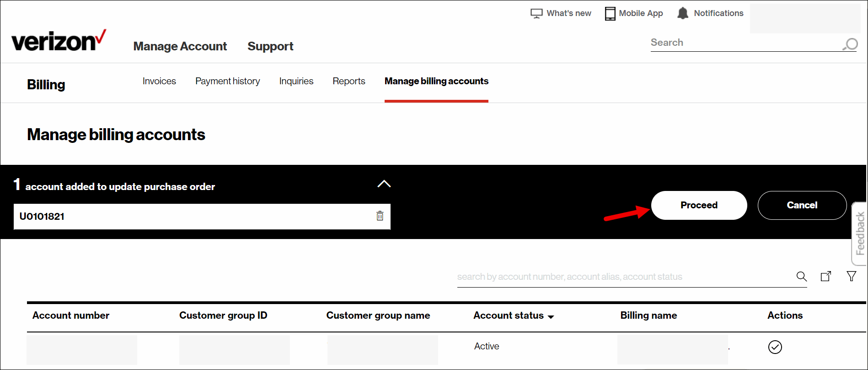This screenshot has width=868, height=370.
Task: Open What's new monitor icon
Action: tap(536, 14)
